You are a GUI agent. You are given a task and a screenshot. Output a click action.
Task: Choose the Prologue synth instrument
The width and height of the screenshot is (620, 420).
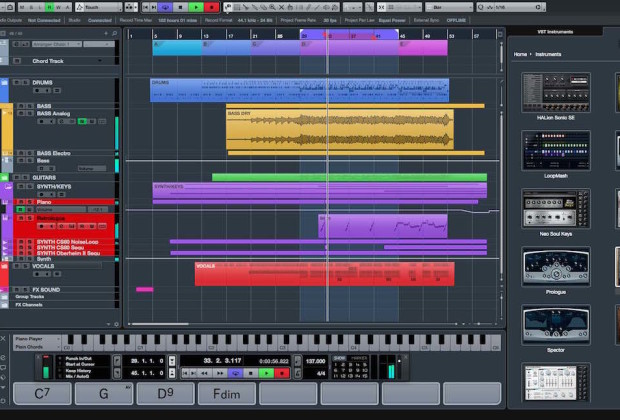click(555, 267)
